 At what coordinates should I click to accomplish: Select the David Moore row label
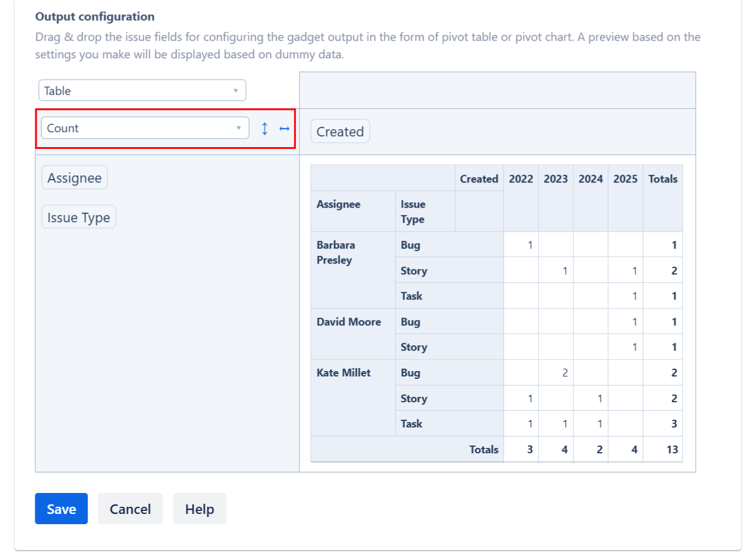tap(348, 322)
